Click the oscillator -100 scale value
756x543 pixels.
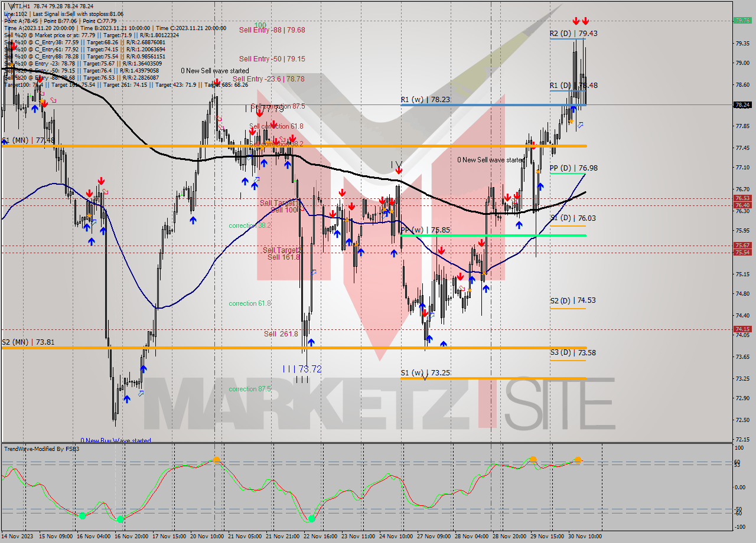tap(741, 527)
